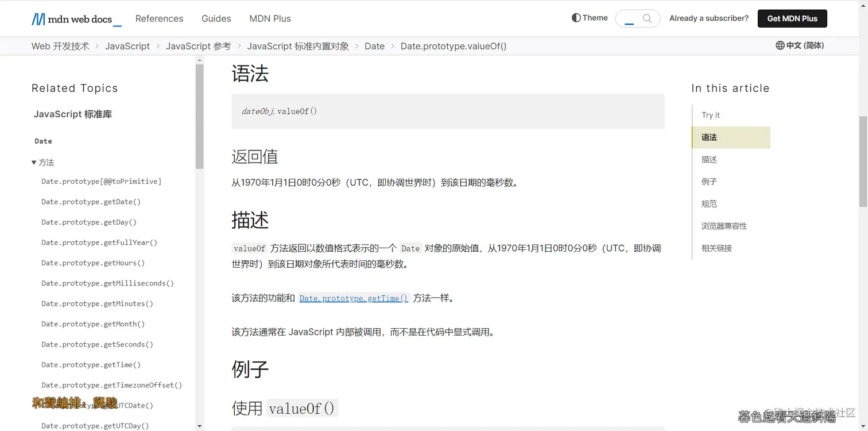Click JavaScript 标准库 sidebar heading
This screenshot has width=868, height=431.
73,114
